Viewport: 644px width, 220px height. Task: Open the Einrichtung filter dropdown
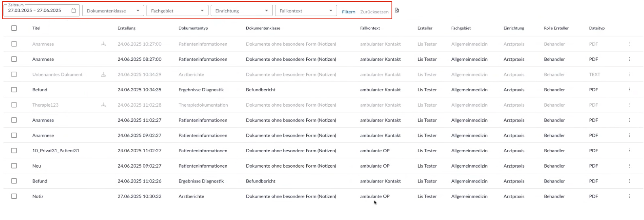click(241, 11)
